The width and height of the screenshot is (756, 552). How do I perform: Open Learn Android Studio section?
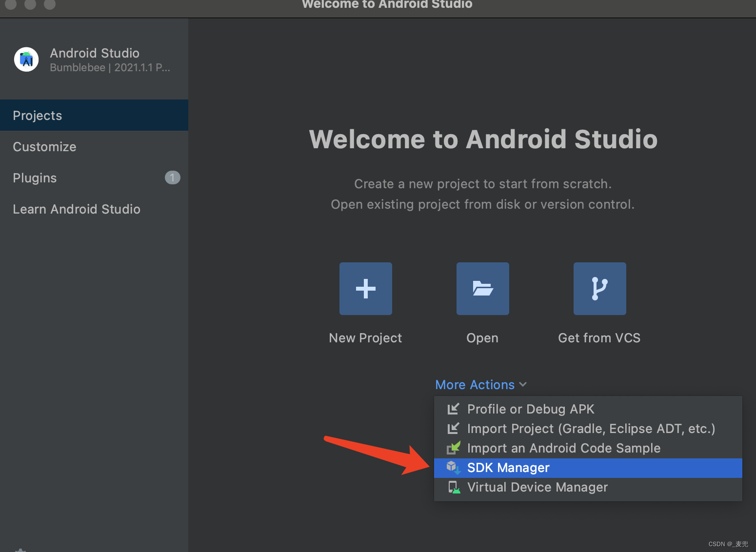pyautogui.click(x=94, y=209)
